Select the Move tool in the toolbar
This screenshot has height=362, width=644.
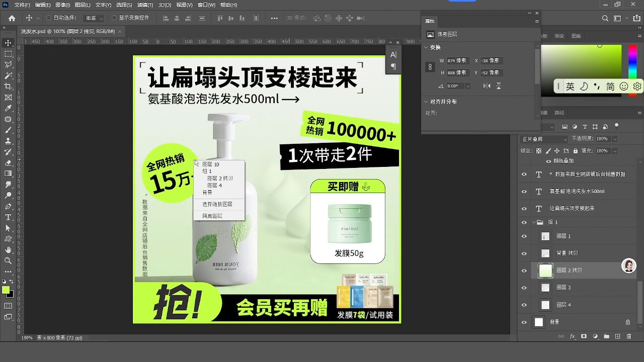[x=8, y=43]
